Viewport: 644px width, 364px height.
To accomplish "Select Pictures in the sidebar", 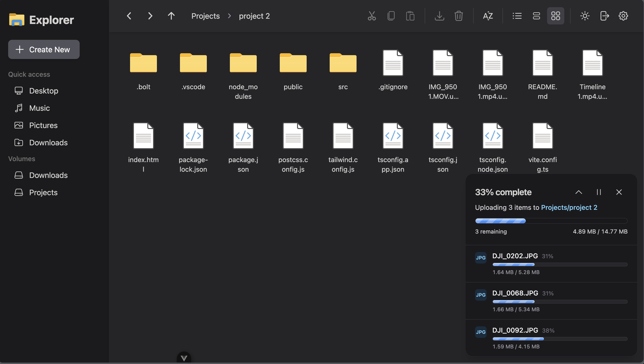I will [43, 125].
